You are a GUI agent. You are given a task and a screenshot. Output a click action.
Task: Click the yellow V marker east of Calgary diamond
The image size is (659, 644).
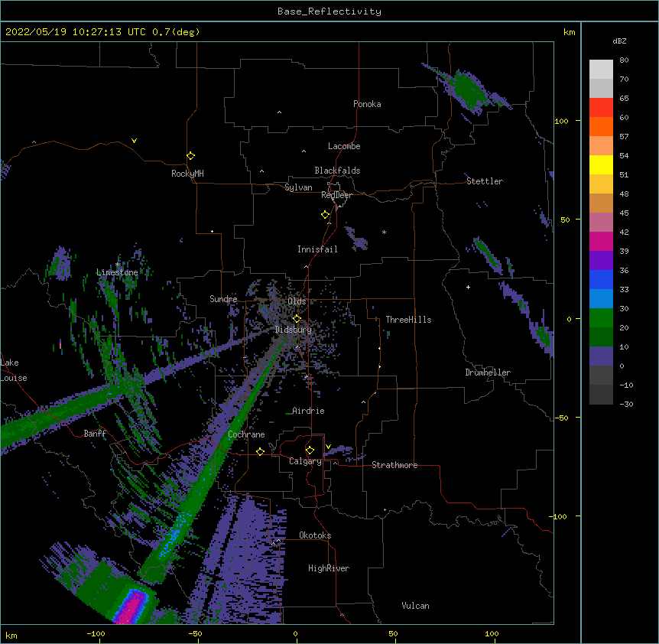(328, 447)
